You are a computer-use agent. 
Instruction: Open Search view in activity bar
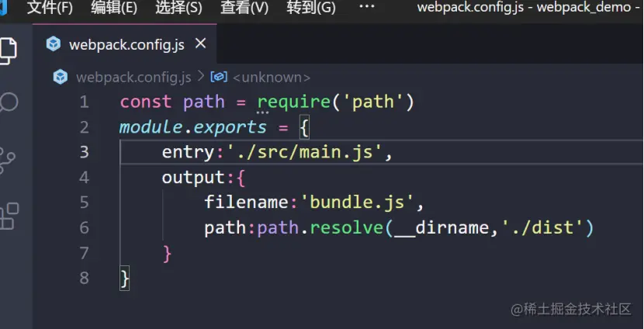(x=9, y=102)
